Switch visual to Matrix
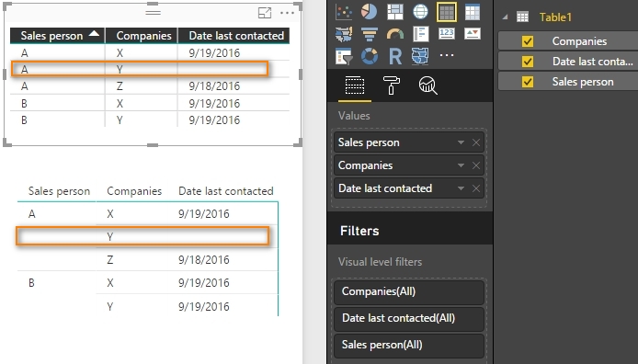 coord(472,12)
